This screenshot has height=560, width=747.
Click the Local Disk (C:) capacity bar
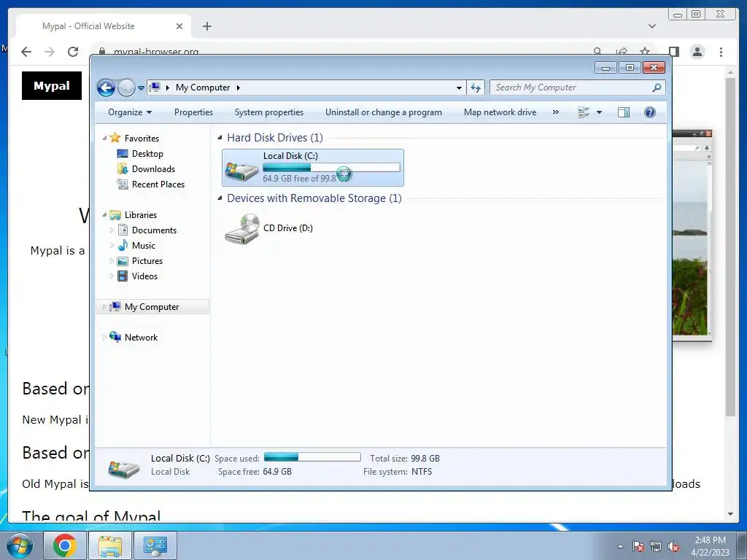[332, 168]
